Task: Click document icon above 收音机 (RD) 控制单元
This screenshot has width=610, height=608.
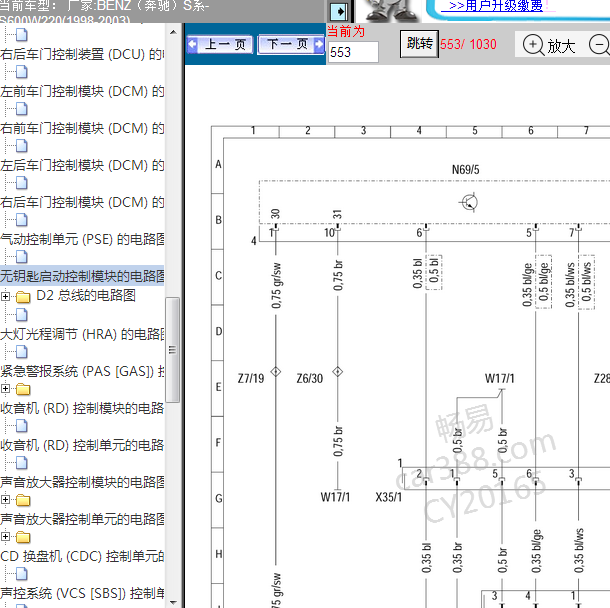Action: (22, 426)
